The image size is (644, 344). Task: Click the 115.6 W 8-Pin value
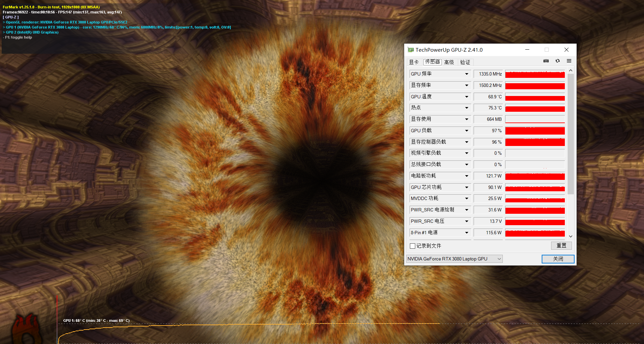pyautogui.click(x=488, y=233)
